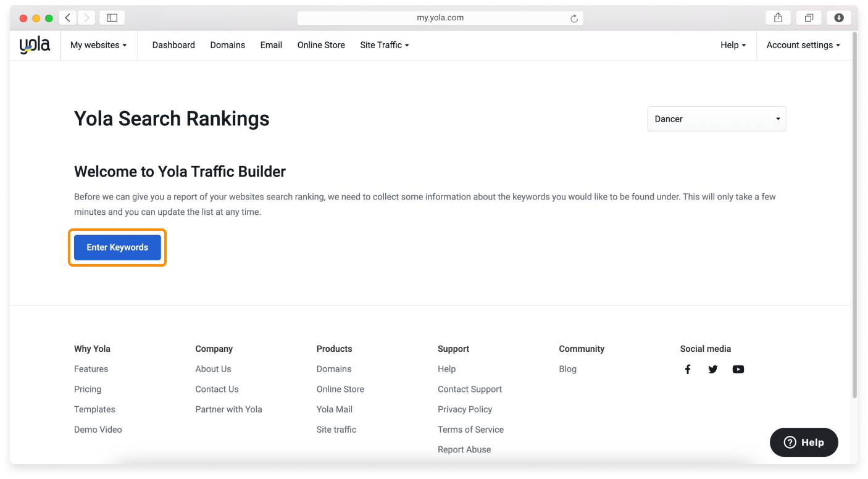Click the address bar showing my.yola.com

(x=440, y=18)
